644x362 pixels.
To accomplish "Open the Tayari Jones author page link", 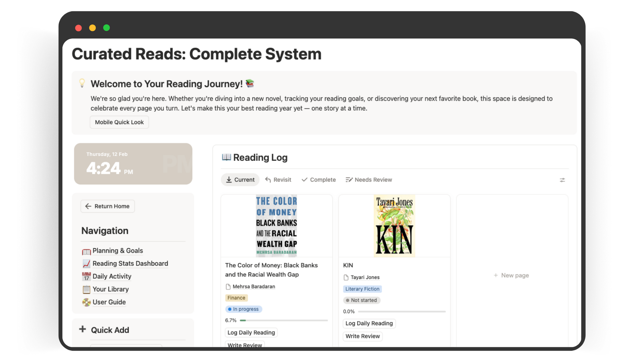I will point(365,277).
